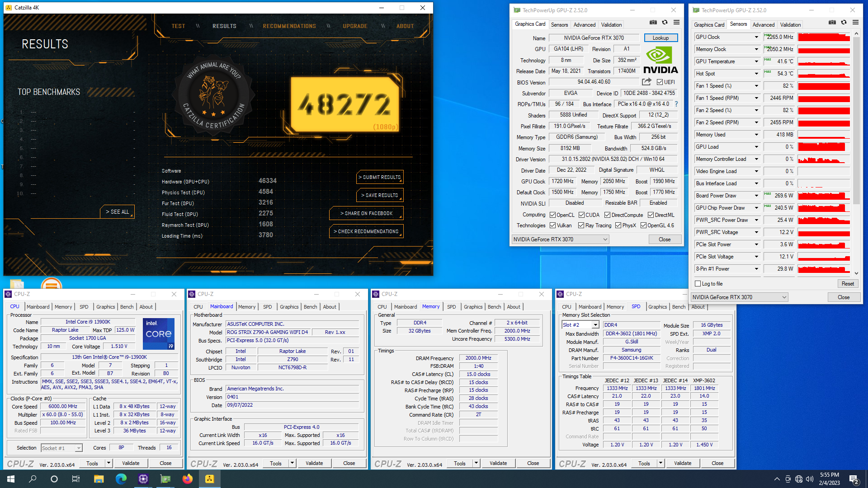Click the Catzilla certification badge
The height and width of the screenshot is (488, 868).
[x=213, y=96]
